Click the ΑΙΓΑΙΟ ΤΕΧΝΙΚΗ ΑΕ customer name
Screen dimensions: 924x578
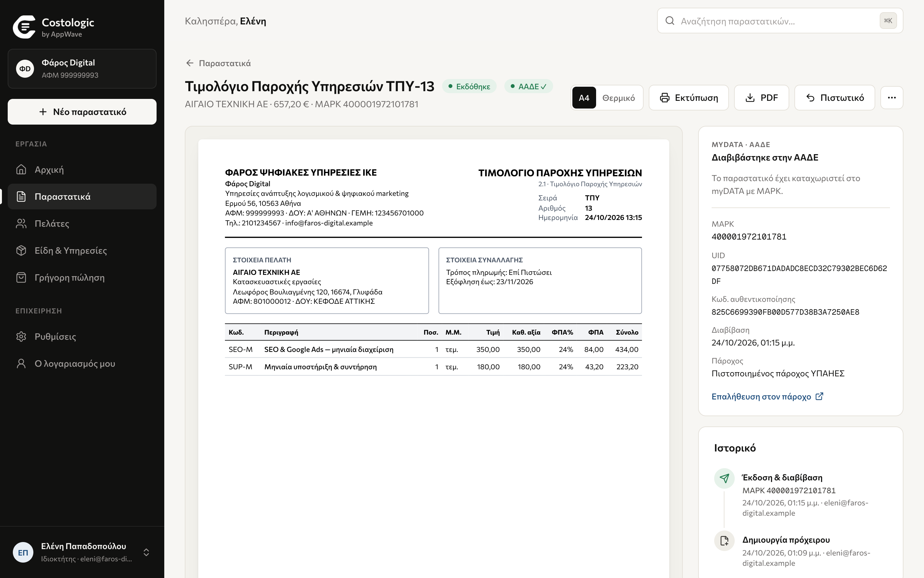click(x=267, y=272)
